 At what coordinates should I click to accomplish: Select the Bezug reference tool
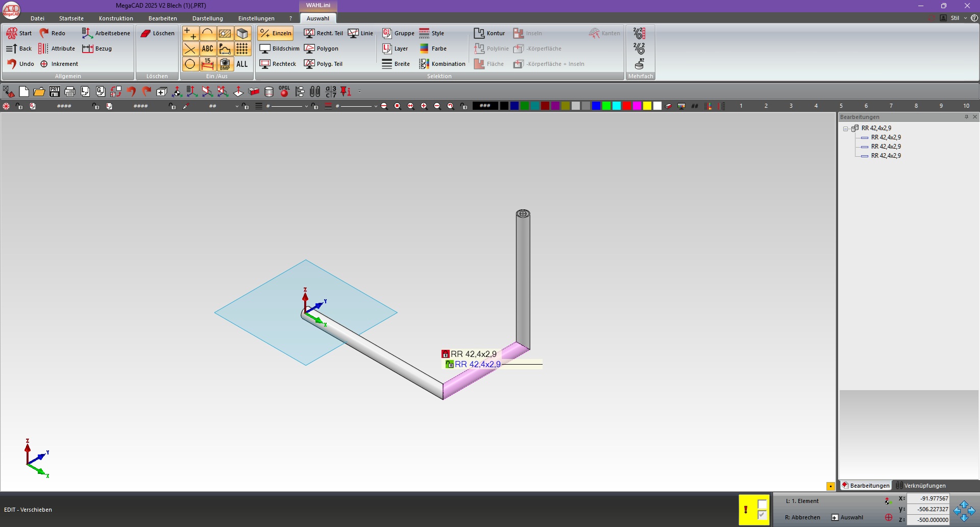97,49
